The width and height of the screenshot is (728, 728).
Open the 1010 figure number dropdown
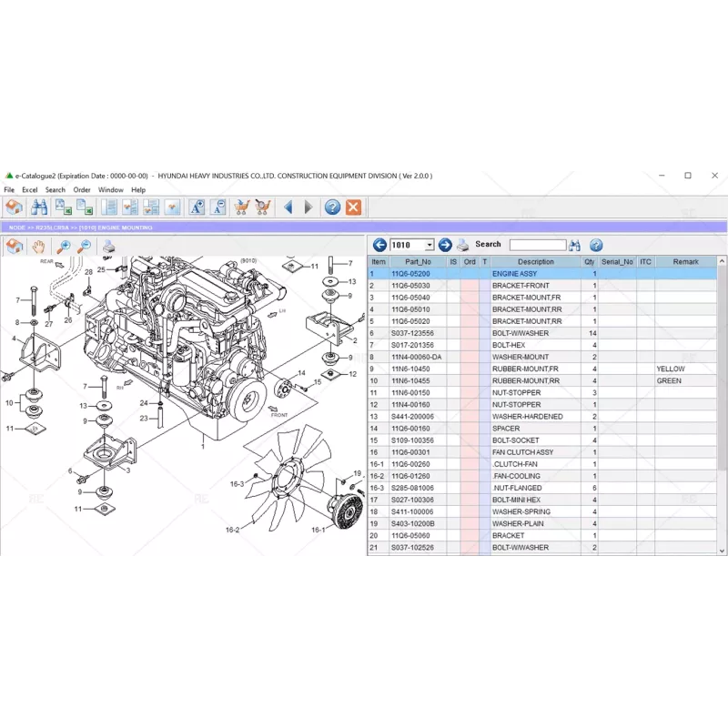pyautogui.click(x=430, y=245)
